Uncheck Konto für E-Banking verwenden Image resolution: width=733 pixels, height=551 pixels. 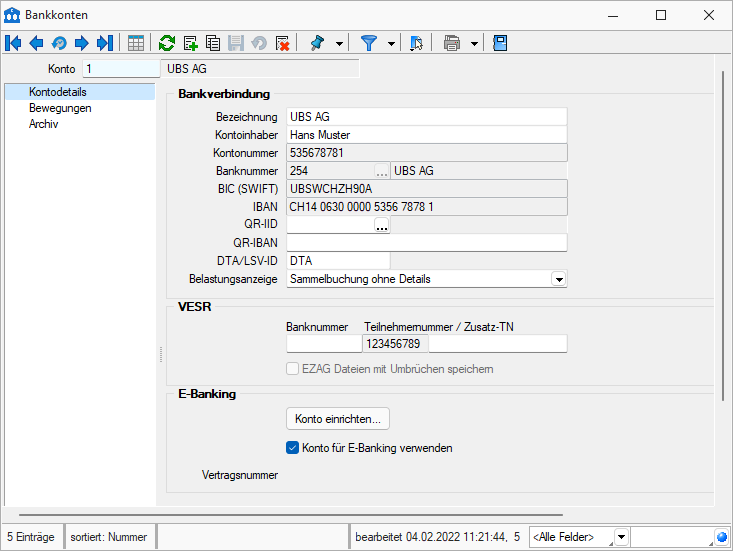(293, 448)
